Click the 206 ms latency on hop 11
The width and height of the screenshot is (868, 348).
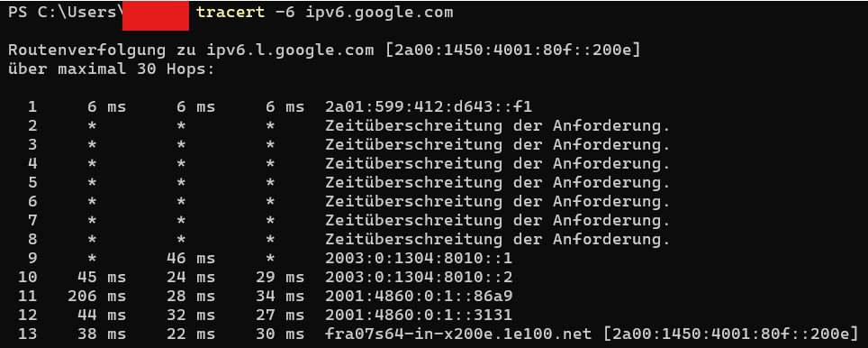point(96,296)
